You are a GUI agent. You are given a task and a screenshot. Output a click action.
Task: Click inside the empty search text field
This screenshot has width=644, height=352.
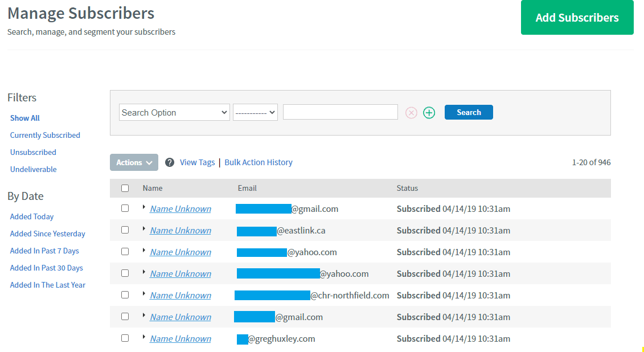[340, 112]
